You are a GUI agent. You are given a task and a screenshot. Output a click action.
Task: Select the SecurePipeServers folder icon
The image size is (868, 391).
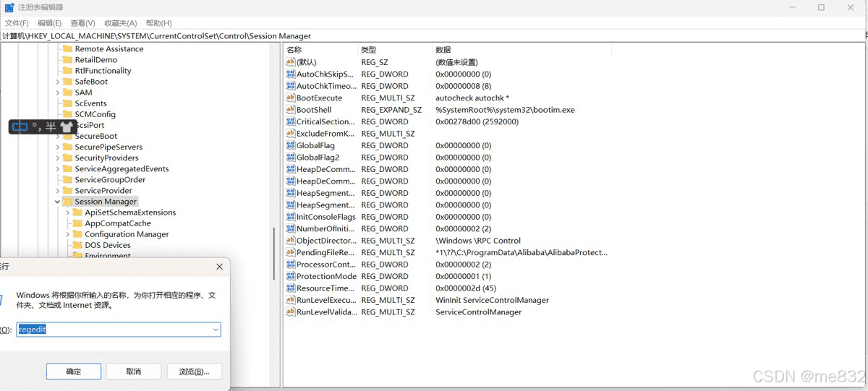coord(67,147)
